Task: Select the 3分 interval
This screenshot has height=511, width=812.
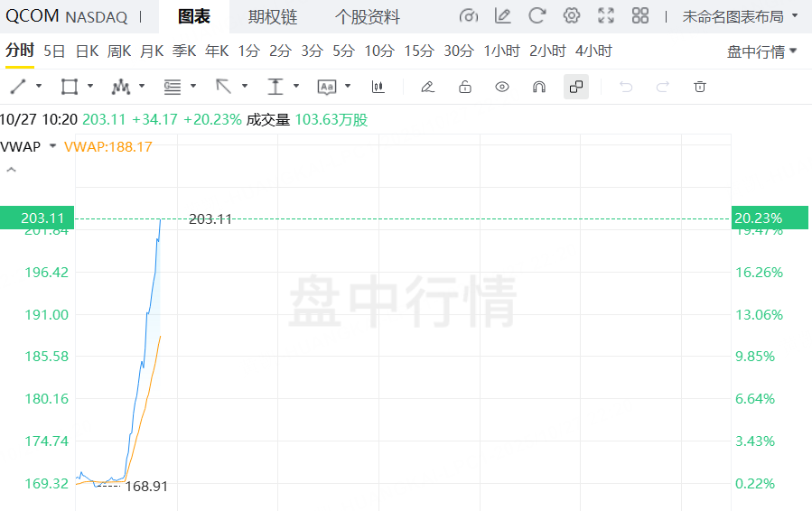Action: pyautogui.click(x=313, y=51)
